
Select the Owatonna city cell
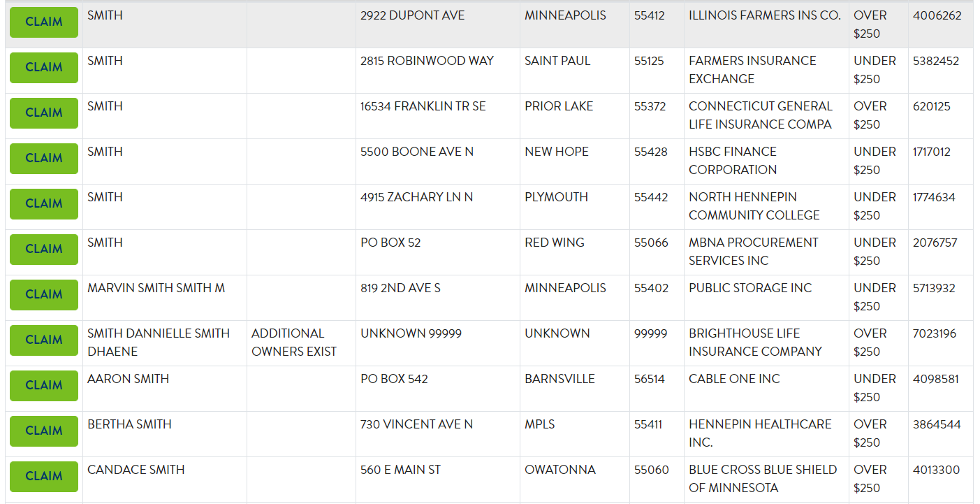[x=560, y=470]
